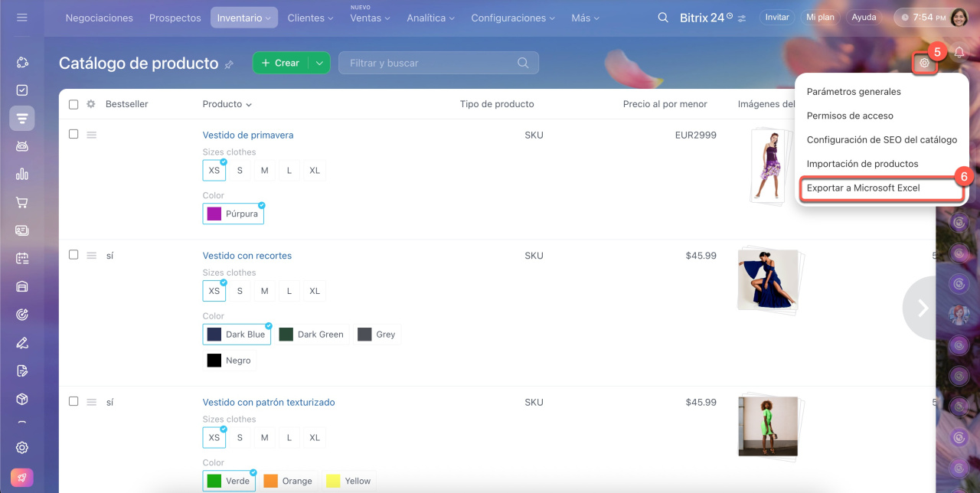Check the Vestido con recortes row checkbox
980x493 pixels.
point(73,255)
